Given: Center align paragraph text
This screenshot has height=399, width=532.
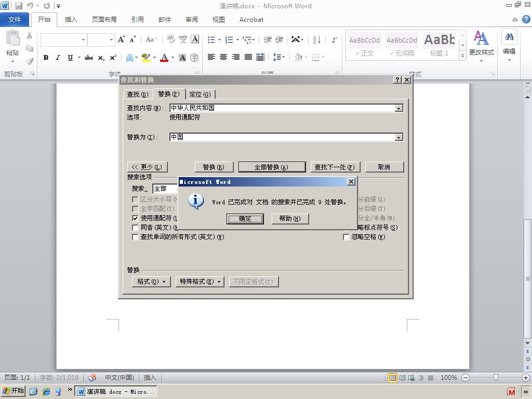Looking at the screenshot, I should (x=223, y=57).
